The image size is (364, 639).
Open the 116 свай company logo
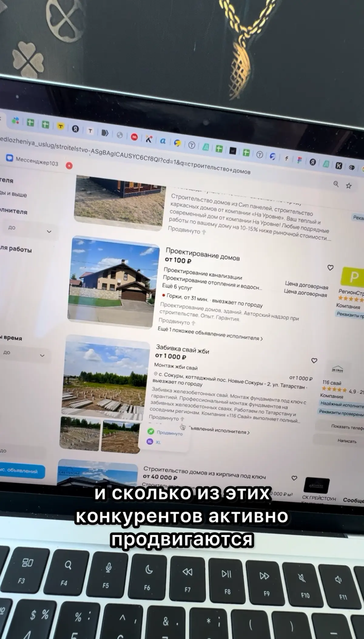point(337,370)
